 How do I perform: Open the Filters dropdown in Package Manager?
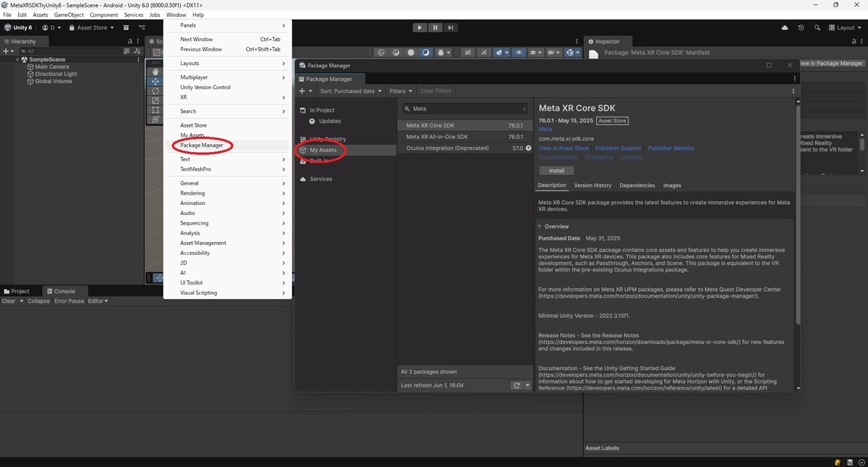[400, 91]
